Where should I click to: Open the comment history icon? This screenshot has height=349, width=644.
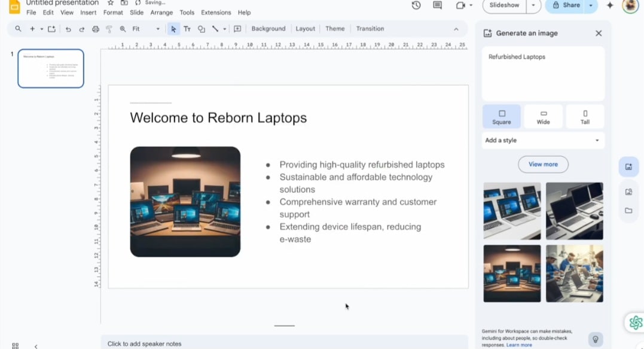438,5
